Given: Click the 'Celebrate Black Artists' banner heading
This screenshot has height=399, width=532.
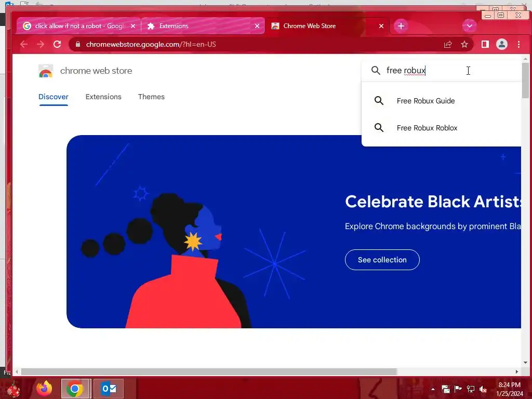Looking at the screenshot, I should 433,202.
